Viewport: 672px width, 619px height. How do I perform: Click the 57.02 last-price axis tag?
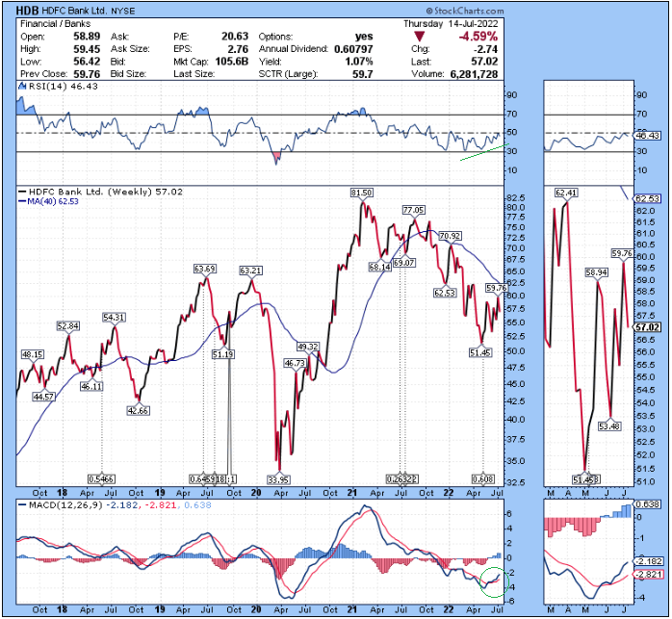coord(648,327)
